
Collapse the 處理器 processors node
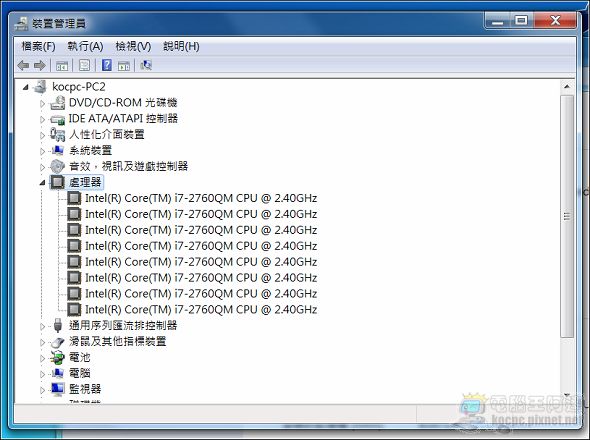click(43, 183)
